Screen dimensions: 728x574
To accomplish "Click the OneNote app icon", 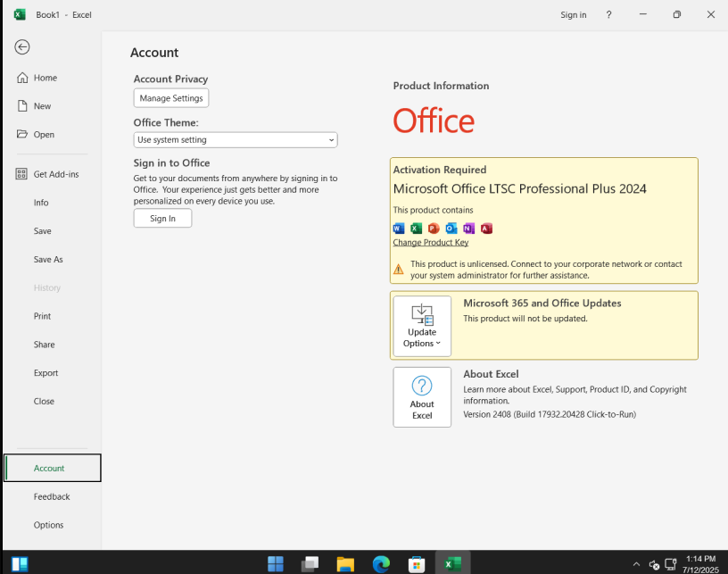I will click(469, 229).
